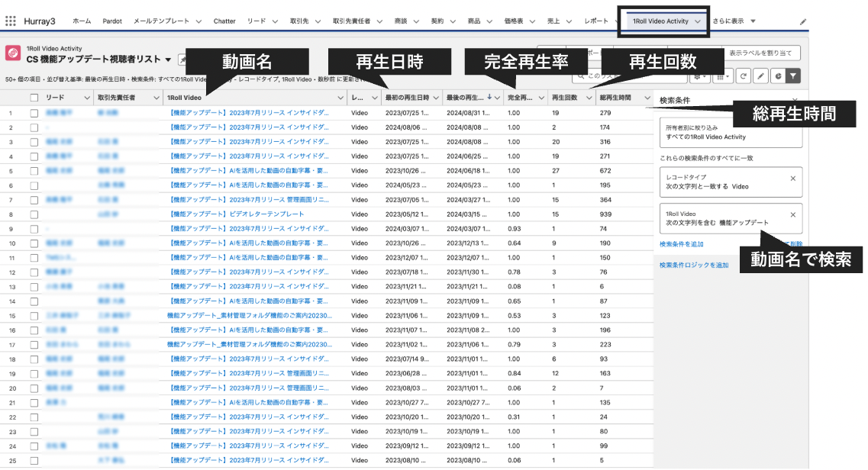Show charts using the chart icon
The width and height of the screenshot is (868, 470).
pyautogui.click(x=778, y=76)
